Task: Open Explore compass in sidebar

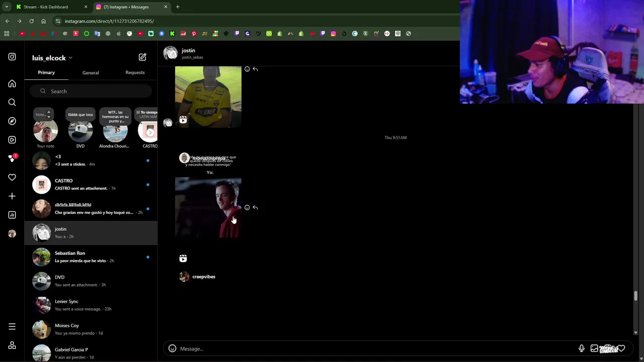Action: [x=12, y=121]
